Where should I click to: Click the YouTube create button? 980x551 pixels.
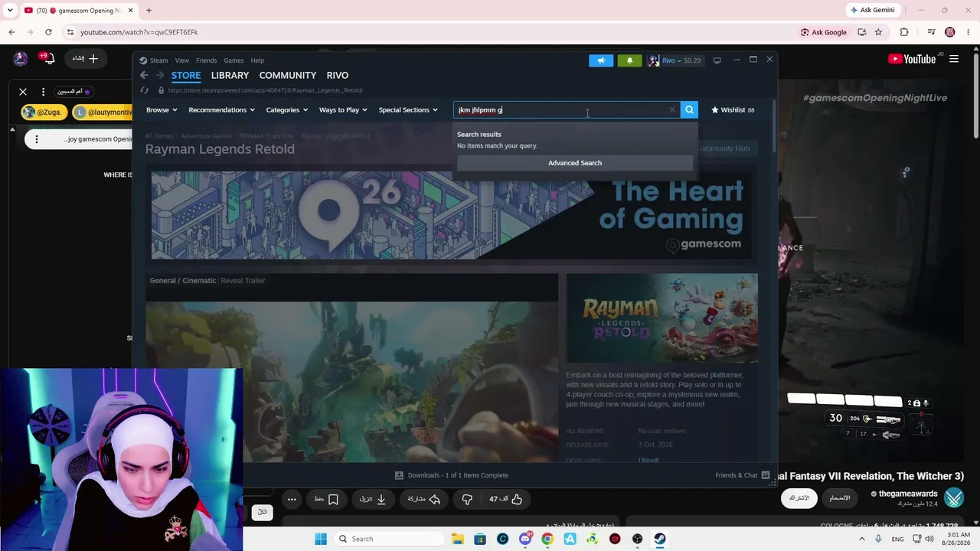tap(86, 59)
